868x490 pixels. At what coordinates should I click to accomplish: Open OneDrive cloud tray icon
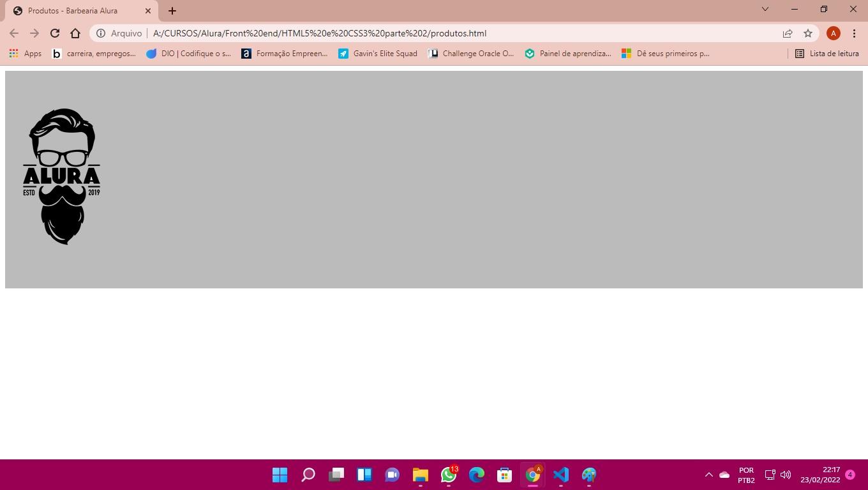pyautogui.click(x=724, y=475)
